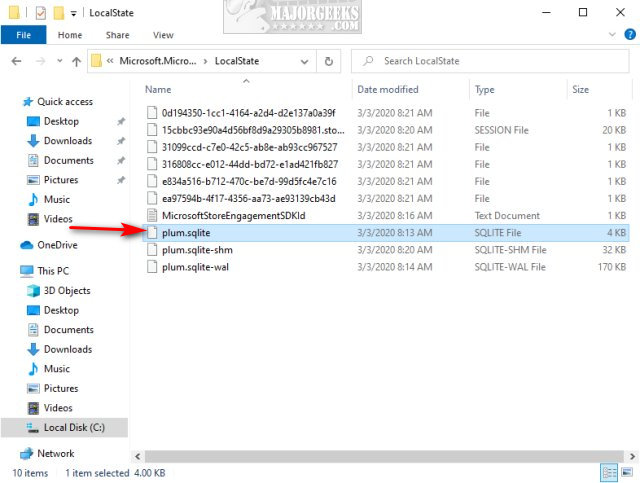
Task: Open the Customize Quick Access Toolbar dropdown
Action: coord(73,13)
